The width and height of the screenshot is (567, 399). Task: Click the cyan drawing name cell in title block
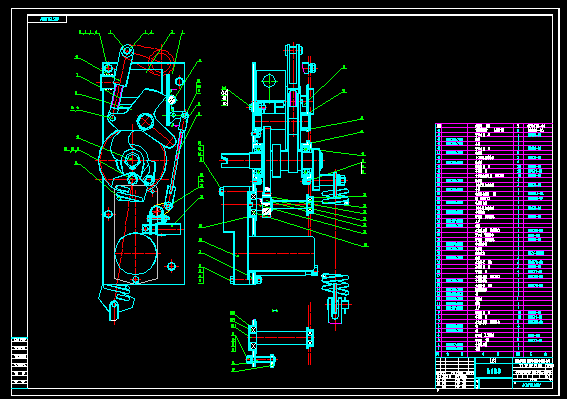click(494, 371)
